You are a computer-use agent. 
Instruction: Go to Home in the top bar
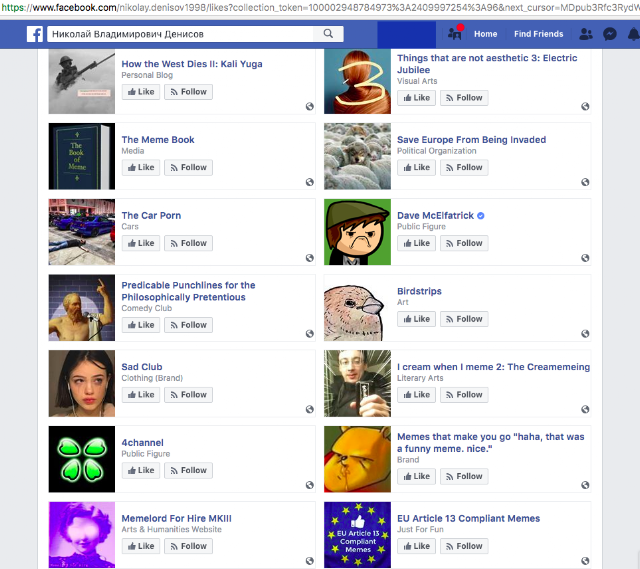(485, 34)
